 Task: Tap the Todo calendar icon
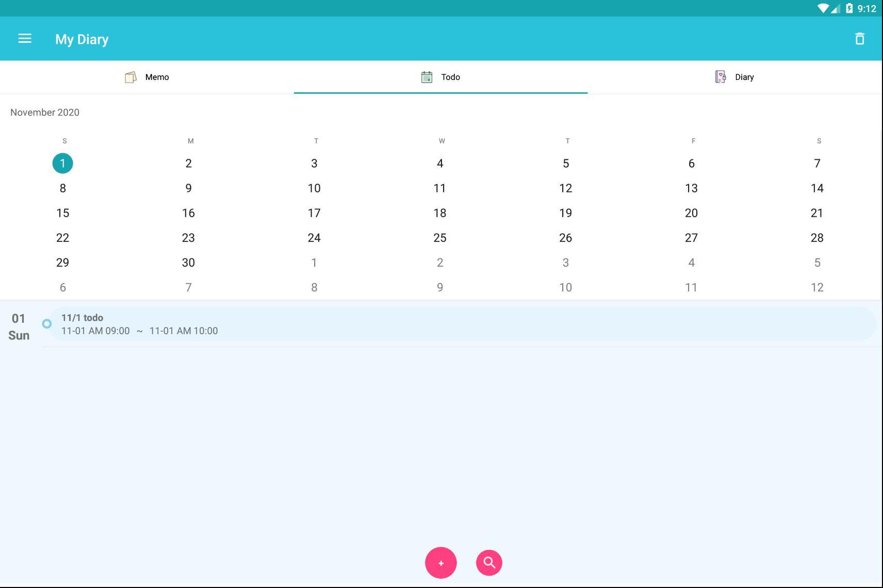coord(427,77)
